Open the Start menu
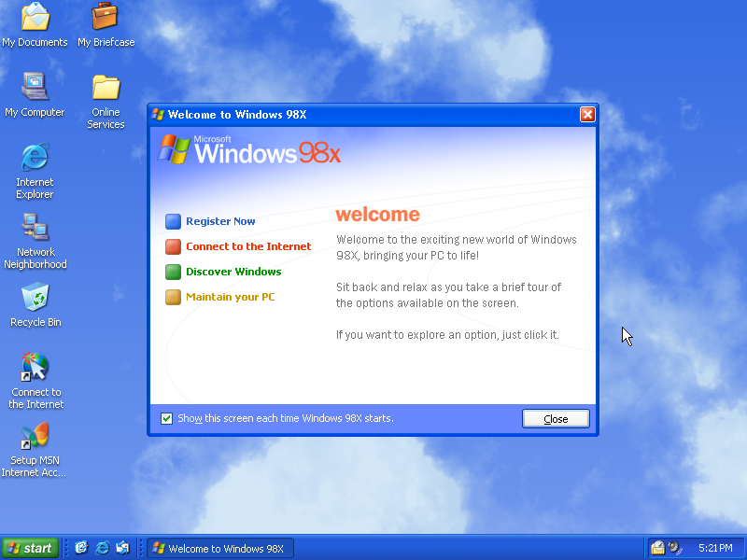 click(30, 548)
